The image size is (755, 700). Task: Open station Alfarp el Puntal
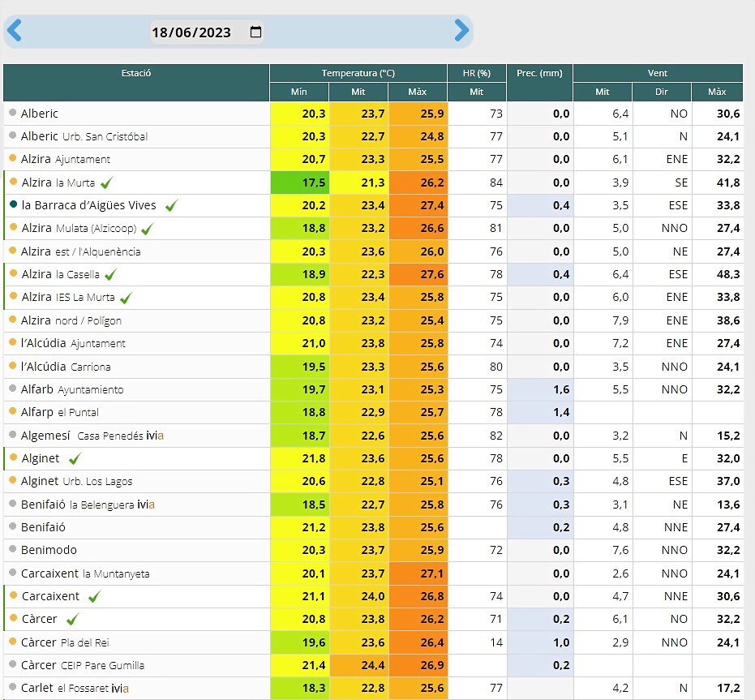tap(60, 412)
